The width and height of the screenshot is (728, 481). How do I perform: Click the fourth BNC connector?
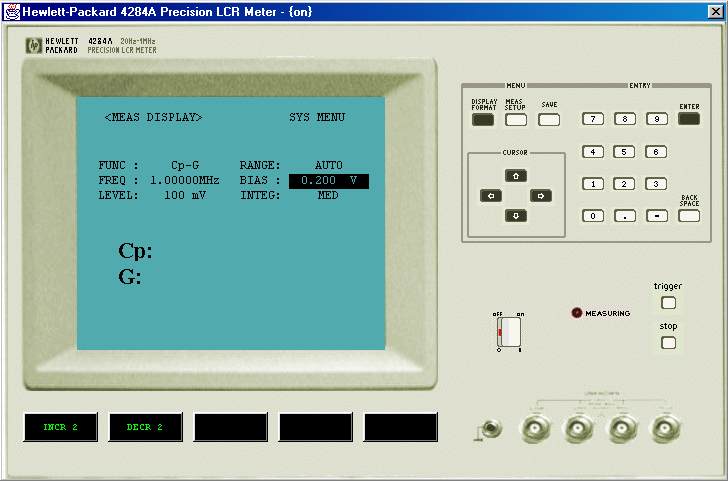tap(665, 428)
